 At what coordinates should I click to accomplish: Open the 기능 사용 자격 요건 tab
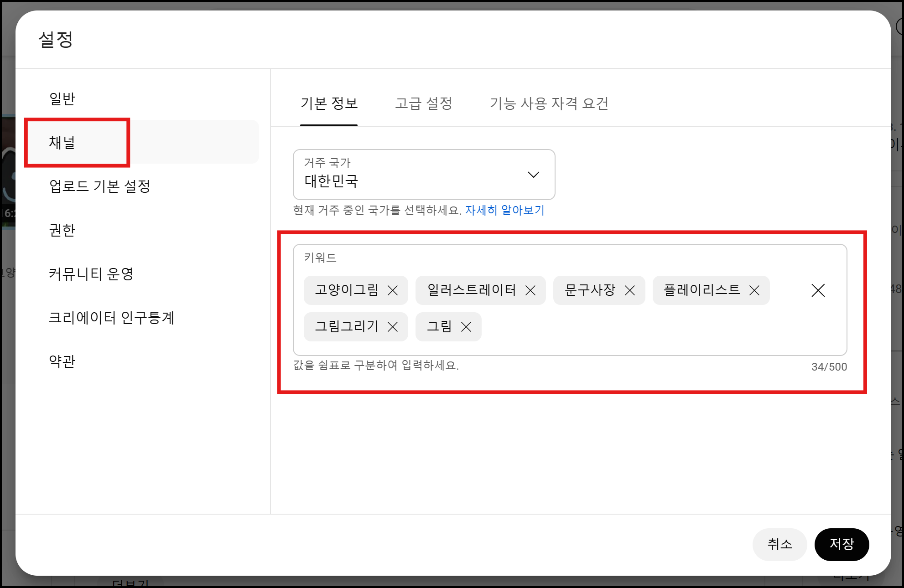coord(549,103)
